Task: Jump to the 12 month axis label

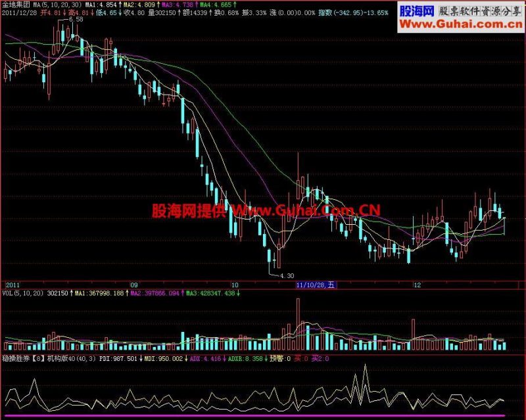Action: (x=417, y=285)
